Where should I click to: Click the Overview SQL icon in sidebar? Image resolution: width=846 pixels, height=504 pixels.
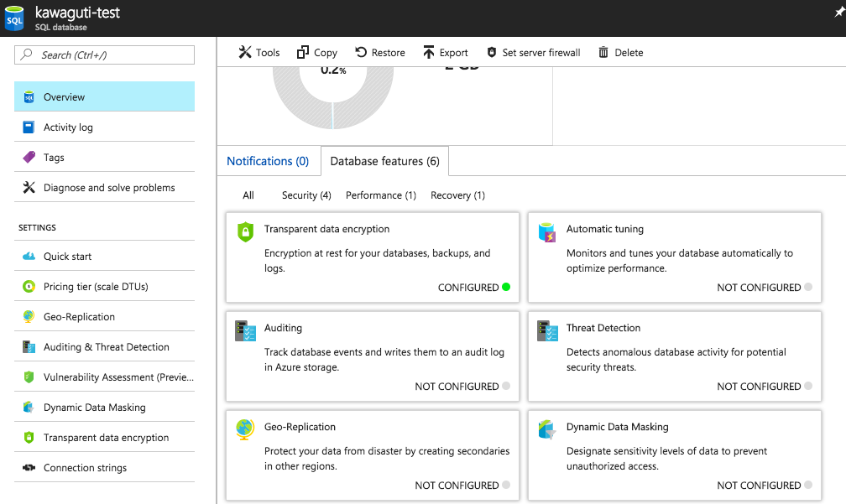pos(29,97)
